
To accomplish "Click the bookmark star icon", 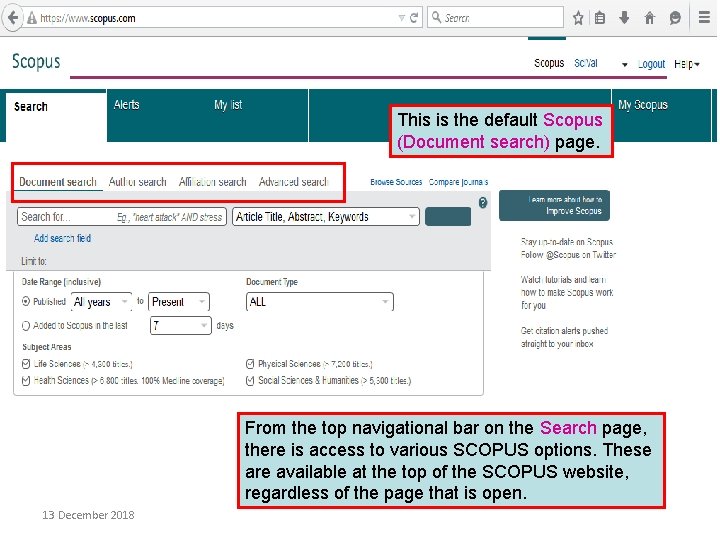I will coord(578,18).
